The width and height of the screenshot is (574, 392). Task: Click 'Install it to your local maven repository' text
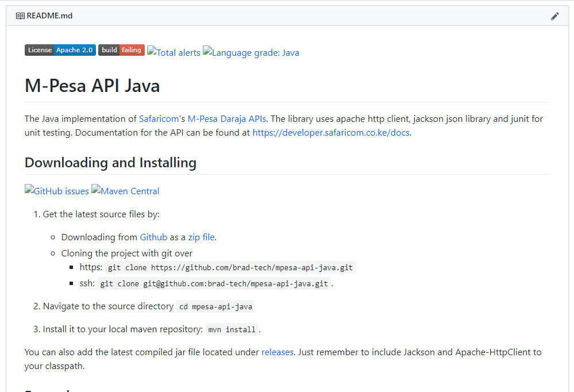pyautogui.click(x=122, y=329)
